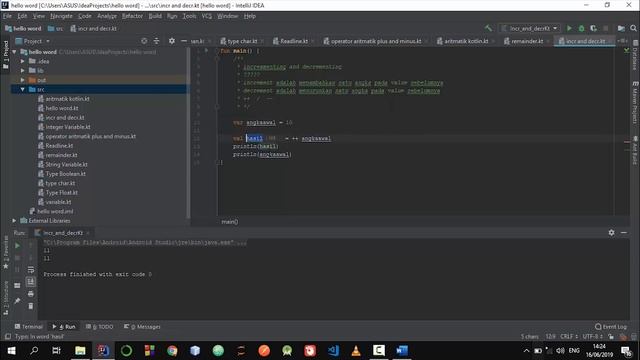Switch to operator aritmatik plus and minus.kt tab

(x=376, y=41)
